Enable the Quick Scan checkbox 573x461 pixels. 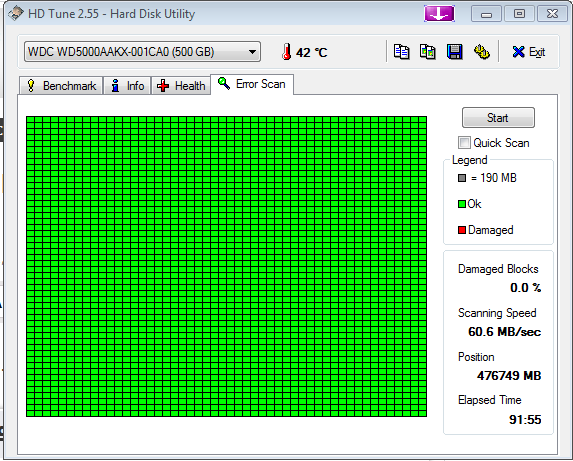pos(464,142)
